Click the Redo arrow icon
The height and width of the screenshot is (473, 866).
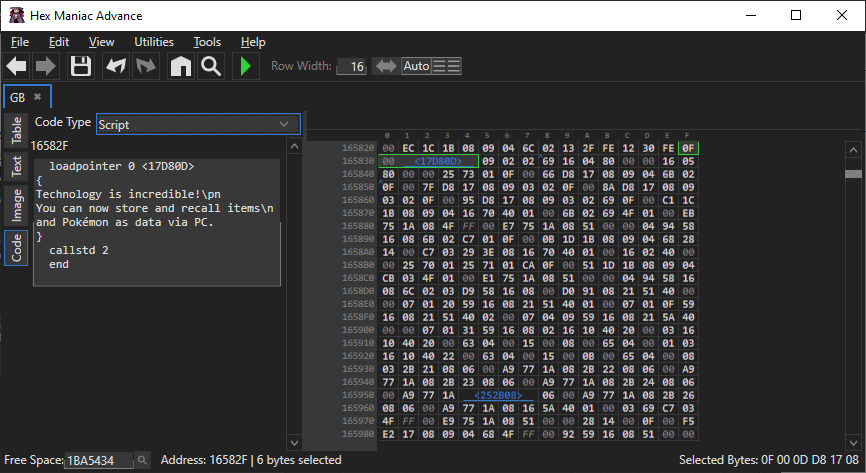tap(146, 67)
